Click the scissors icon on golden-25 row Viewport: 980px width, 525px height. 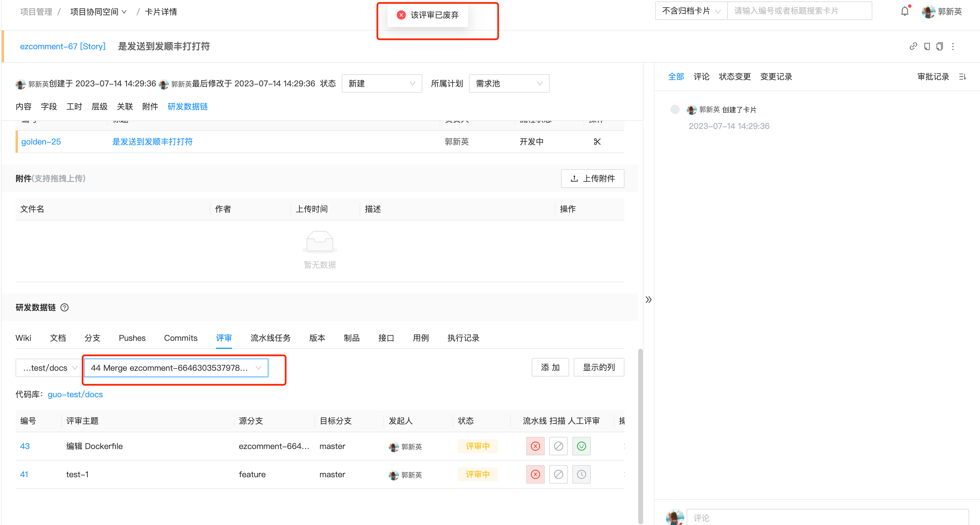click(x=597, y=142)
